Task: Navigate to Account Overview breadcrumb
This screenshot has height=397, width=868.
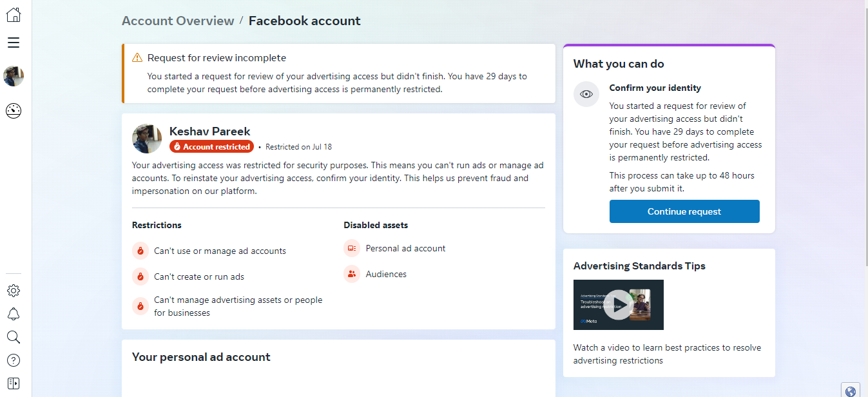Action: [178, 21]
